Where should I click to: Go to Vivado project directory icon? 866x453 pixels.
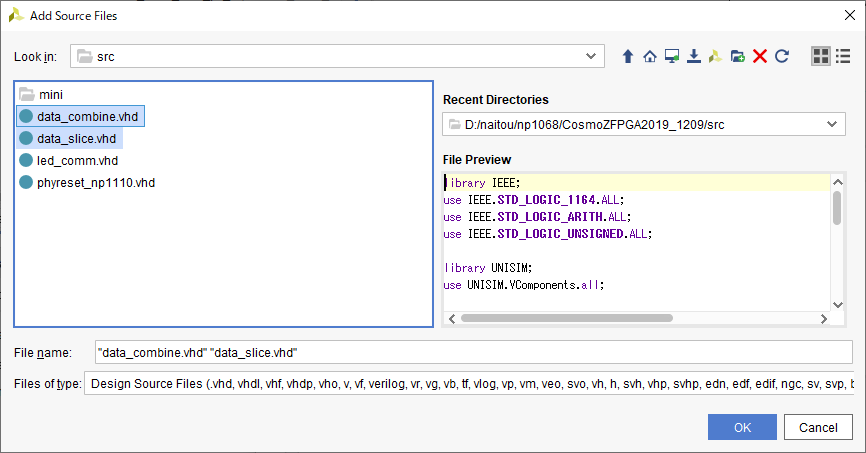pyautogui.click(x=715, y=56)
